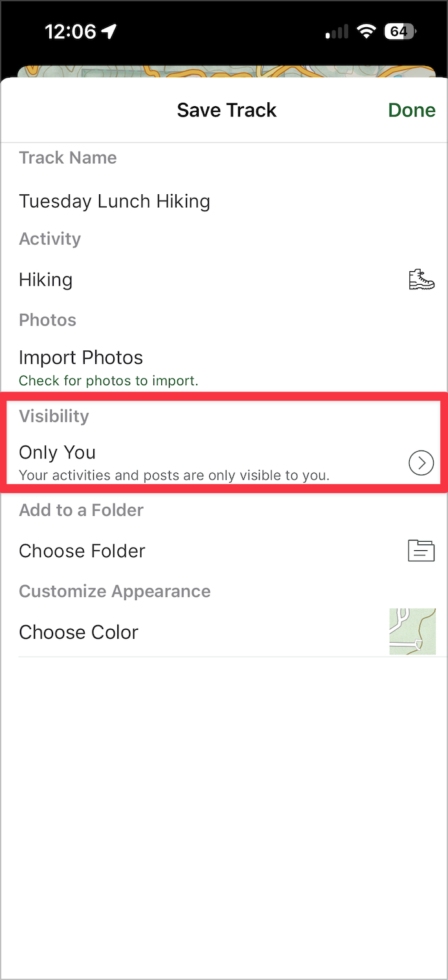Tap the map strip behind the sheet

click(224, 71)
